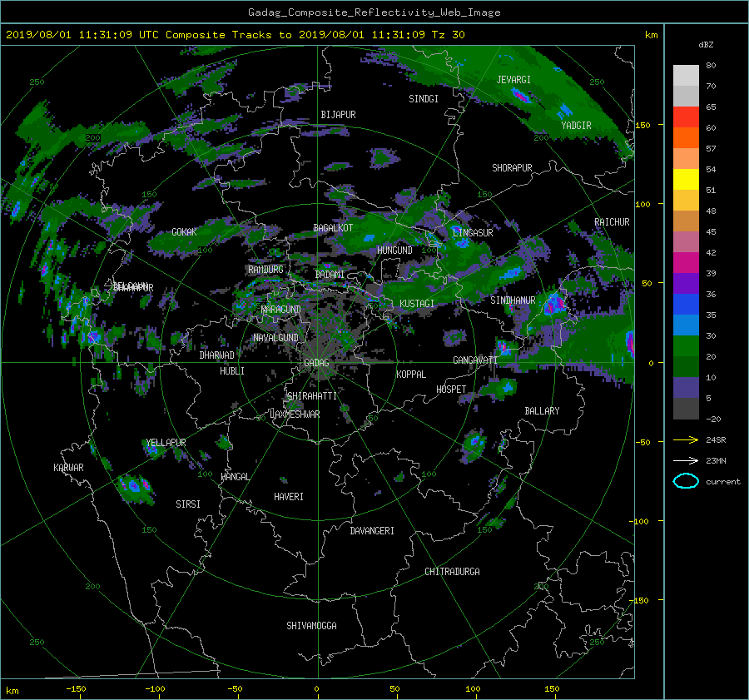The width and height of the screenshot is (749, 700).
Task: Click the KARWAR city label
Action: point(68,468)
